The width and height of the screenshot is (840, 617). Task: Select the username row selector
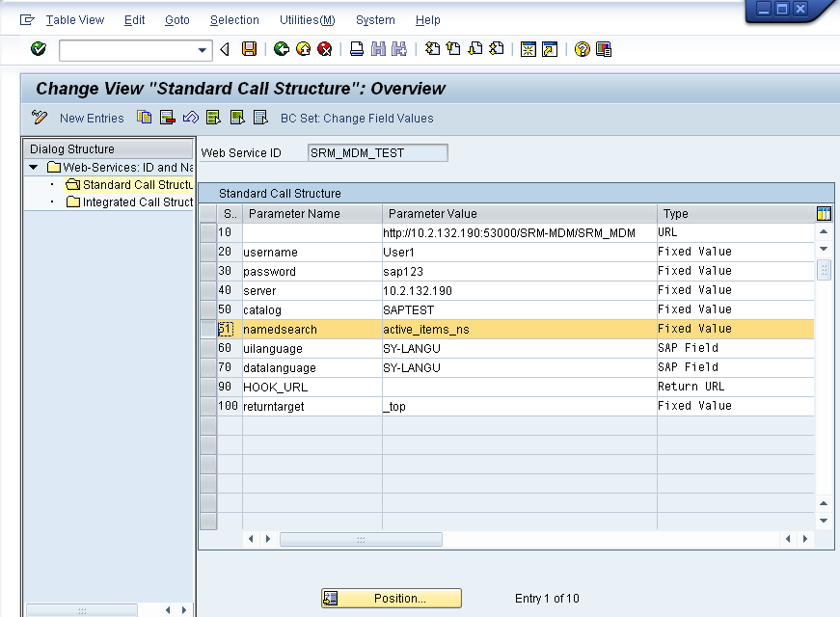coord(208,253)
